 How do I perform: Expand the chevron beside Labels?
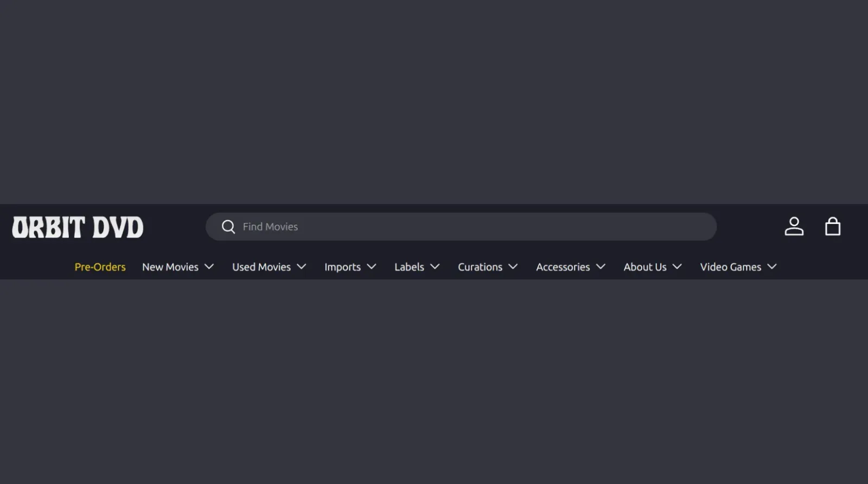pyautogui.click(x=435, y=266)
